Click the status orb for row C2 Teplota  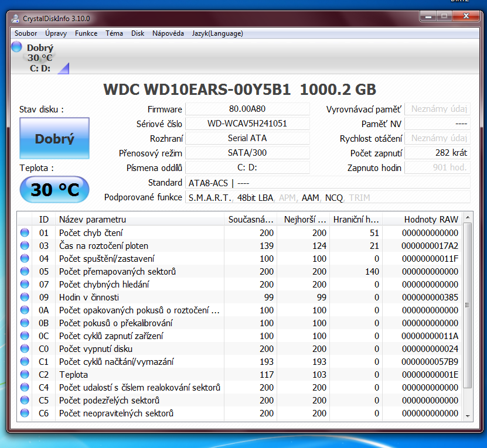[25, 374]
